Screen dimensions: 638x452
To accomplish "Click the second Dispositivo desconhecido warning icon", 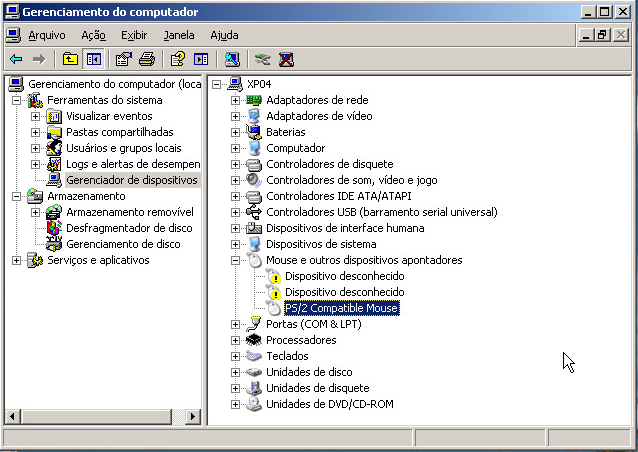I will [273, 292].
